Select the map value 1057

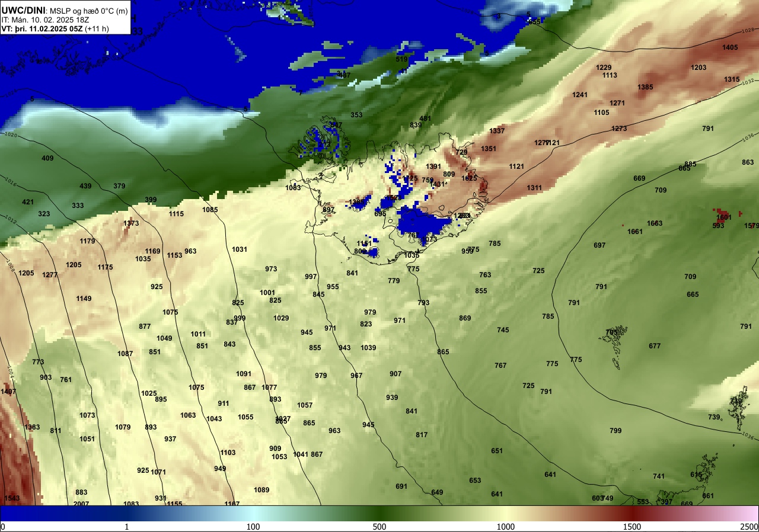coord(305,405)
